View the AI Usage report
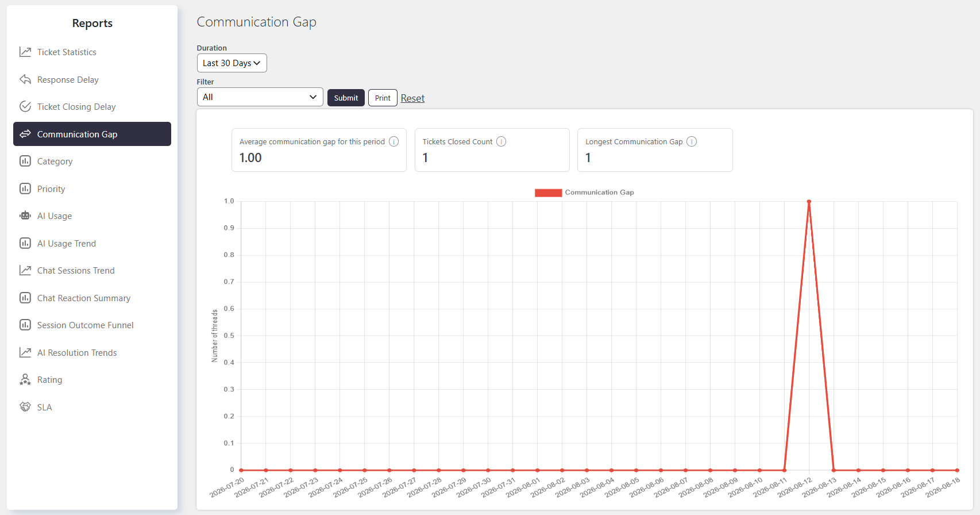980x515 pixels. (x=92, y=216)
